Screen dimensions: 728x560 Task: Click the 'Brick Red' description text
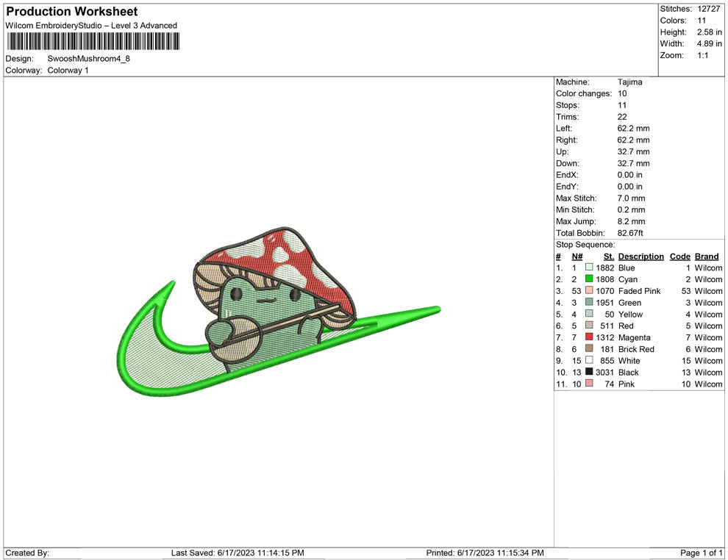point(636,349)
